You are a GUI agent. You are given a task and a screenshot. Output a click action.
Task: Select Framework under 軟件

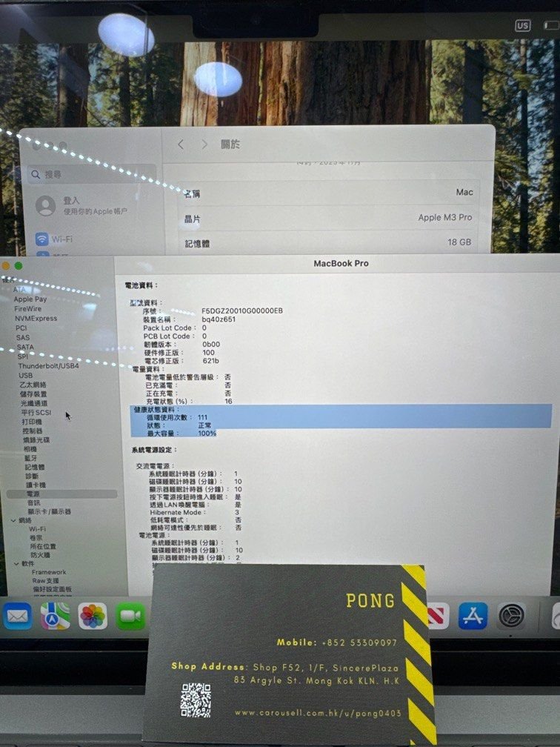pyautogui.click(x=49, y=572)
